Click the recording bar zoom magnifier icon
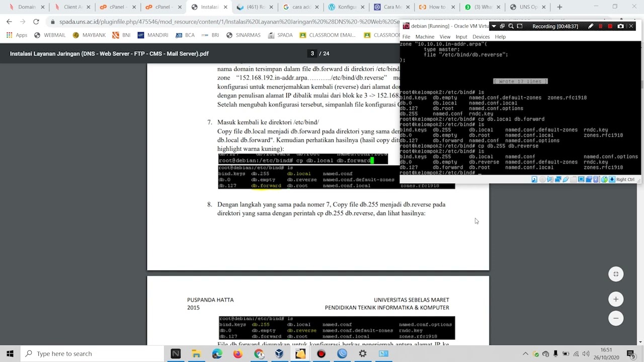 coord(511,26)
